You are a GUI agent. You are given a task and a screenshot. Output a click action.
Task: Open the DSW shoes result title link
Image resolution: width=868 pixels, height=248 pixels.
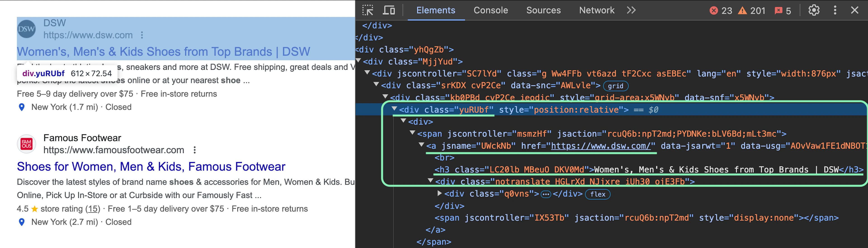click(163, 51)
